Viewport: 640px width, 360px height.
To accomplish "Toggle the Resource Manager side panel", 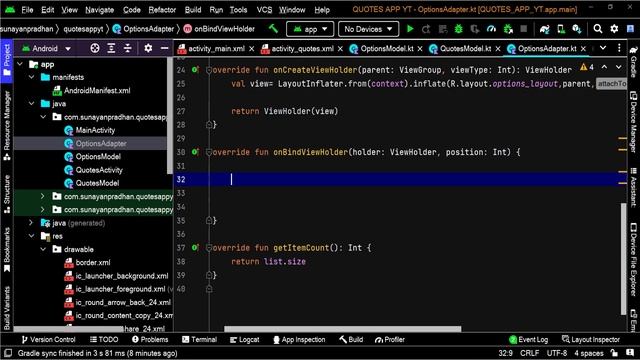I will click(x=7, y=126).
